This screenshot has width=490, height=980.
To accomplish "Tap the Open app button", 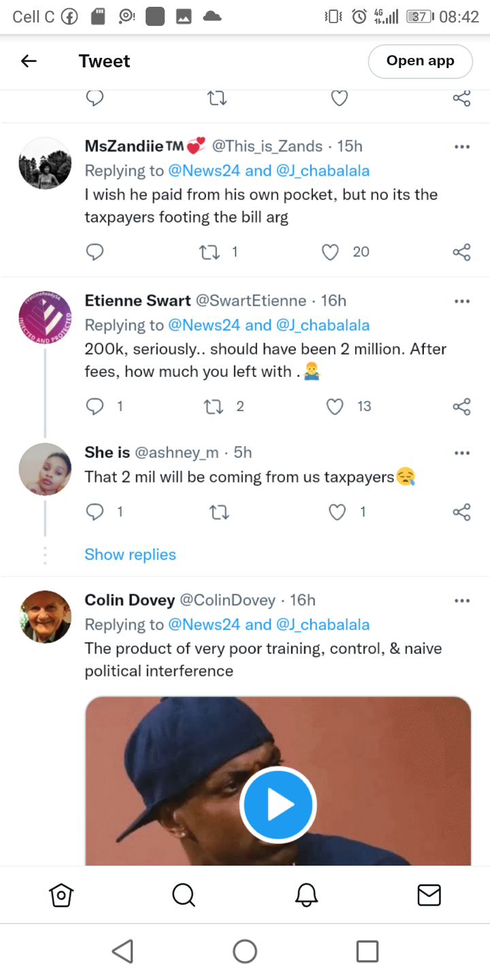I will pos(420,61).
